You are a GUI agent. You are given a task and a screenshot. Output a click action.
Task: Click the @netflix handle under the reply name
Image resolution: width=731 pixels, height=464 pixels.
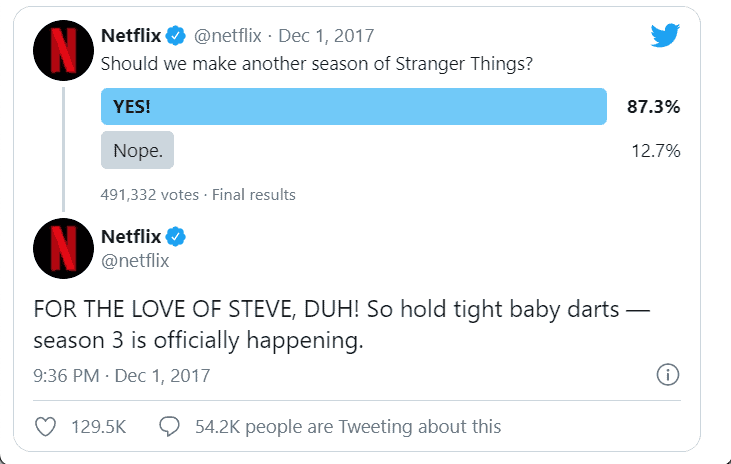click(135, 261)
